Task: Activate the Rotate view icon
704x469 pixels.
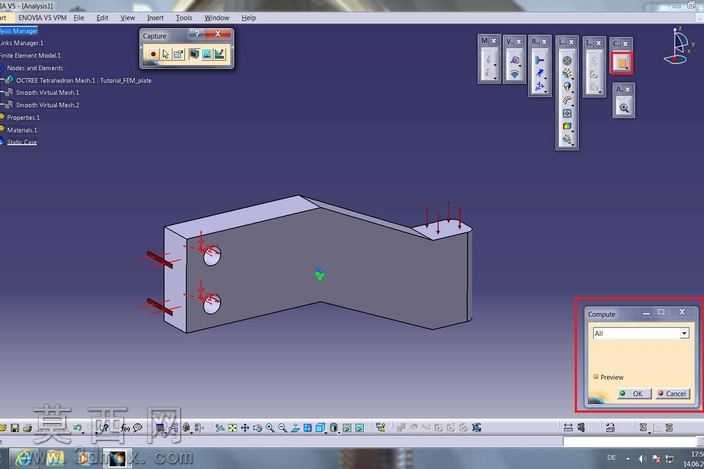Action: pos(257,428)
